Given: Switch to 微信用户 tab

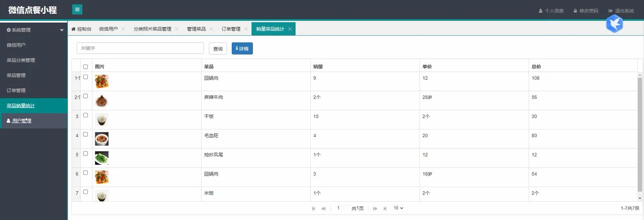Looking at the screenshot, I should (108, 29).
